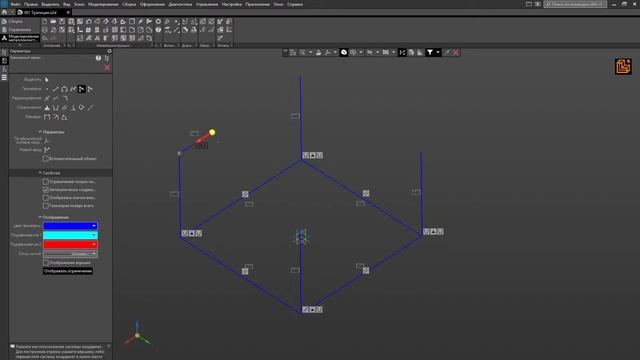Toggle the fourth Свойства checkbox
The image size is (640, 360).
pyautogui.click(x=46, y=206)
